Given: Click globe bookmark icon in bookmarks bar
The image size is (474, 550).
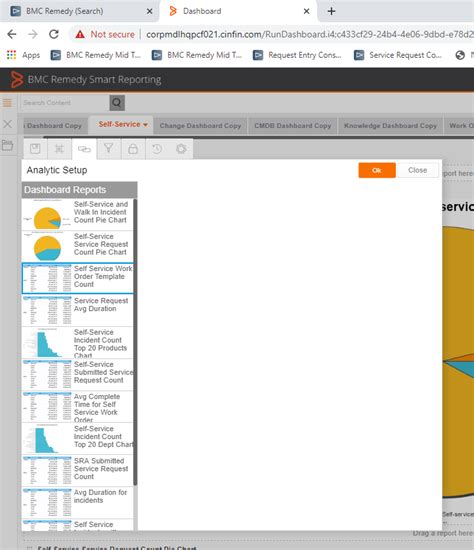Looking at the screenshot, I should click(x=460, y=55).
